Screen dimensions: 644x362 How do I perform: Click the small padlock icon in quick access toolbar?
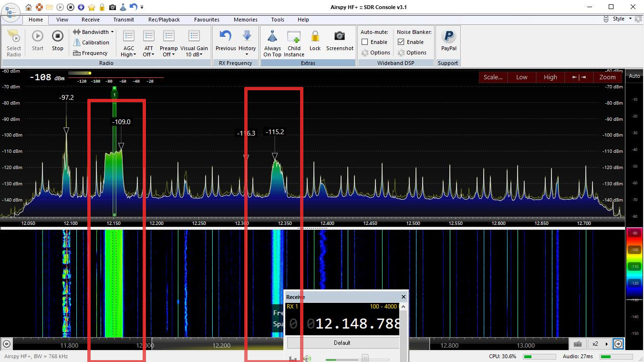click(x=102, y=7)
